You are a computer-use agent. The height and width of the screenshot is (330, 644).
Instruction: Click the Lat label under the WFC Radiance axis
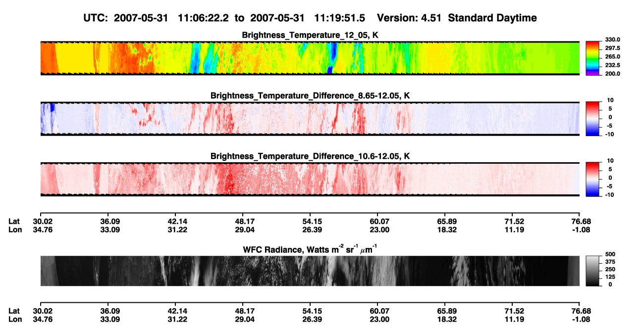14,311
